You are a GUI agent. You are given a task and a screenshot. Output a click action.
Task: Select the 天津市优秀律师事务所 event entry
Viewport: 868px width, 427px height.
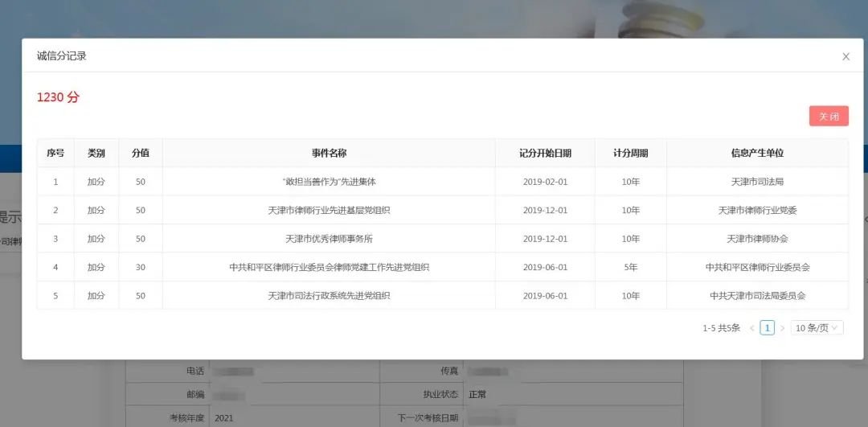(x=329, y=239)
